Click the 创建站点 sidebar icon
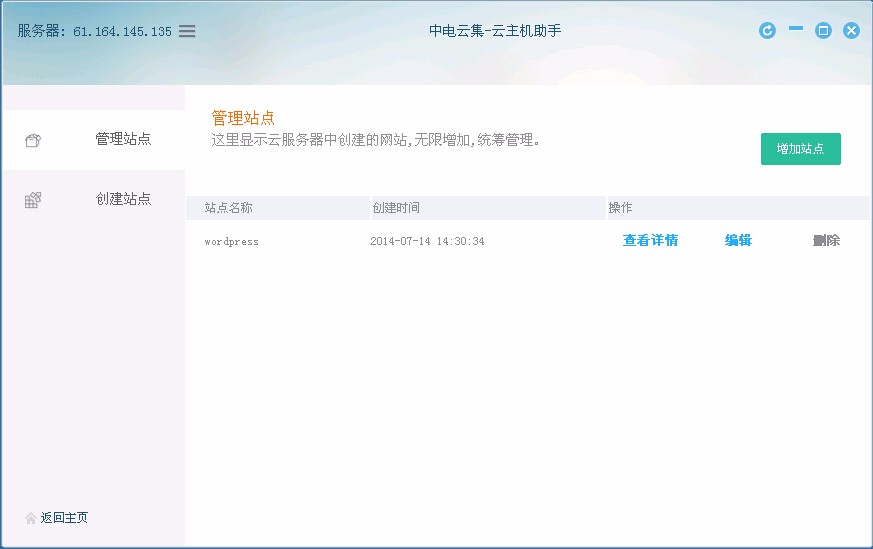Viewport: 873px width, 549px height. coord(33,200)
